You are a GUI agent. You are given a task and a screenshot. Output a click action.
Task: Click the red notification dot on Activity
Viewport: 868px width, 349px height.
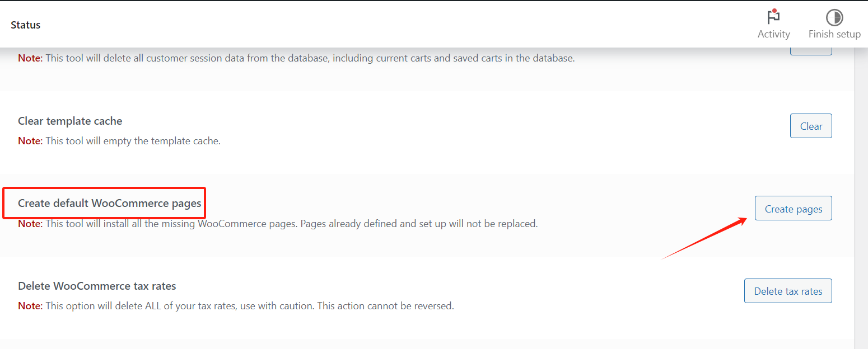pyautogui.click(x=775, y=11)
